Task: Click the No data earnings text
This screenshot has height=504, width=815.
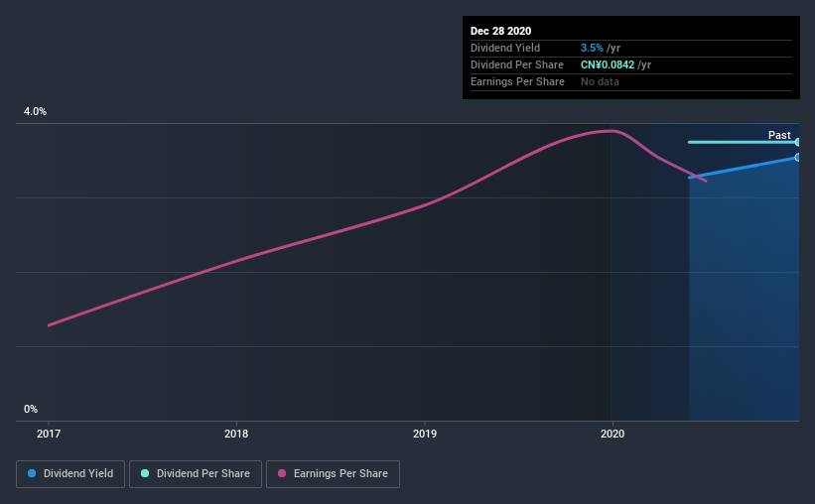Action: coord(600,81)
